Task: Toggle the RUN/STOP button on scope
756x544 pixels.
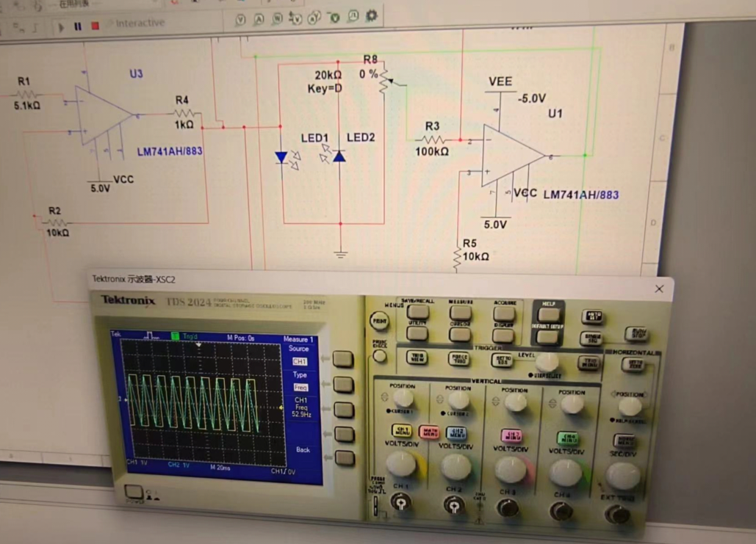Action: click(x=636, y=333)
